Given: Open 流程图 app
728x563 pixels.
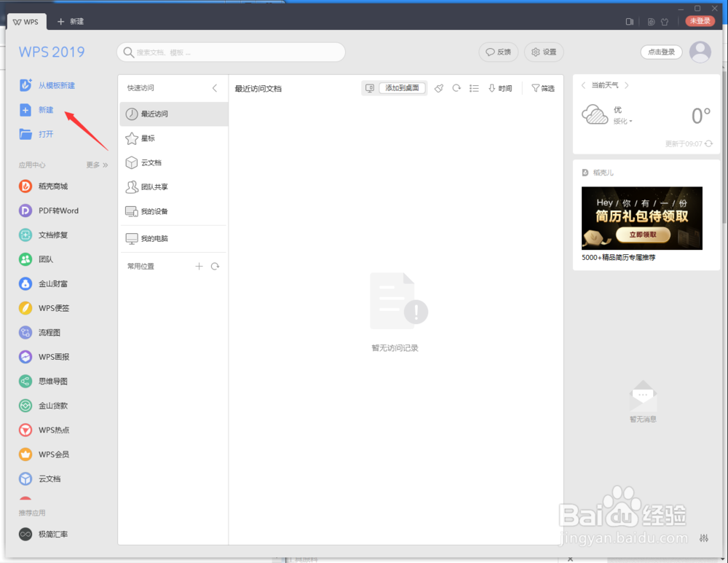Looking at the screenshot, I should click(39, 333).
